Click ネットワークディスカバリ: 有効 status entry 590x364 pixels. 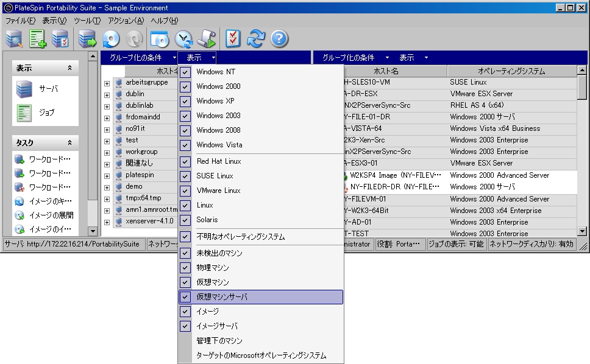[x=531, y=244]
